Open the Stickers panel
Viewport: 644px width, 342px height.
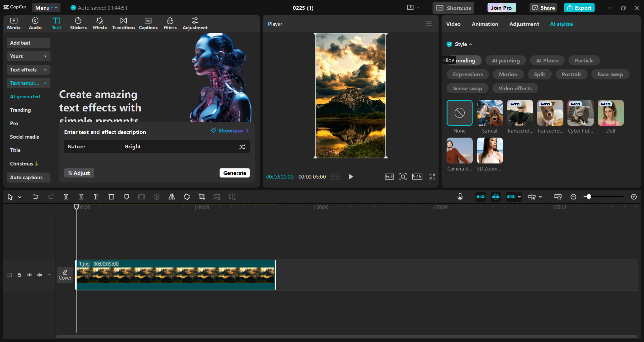[x=78, y=23]
